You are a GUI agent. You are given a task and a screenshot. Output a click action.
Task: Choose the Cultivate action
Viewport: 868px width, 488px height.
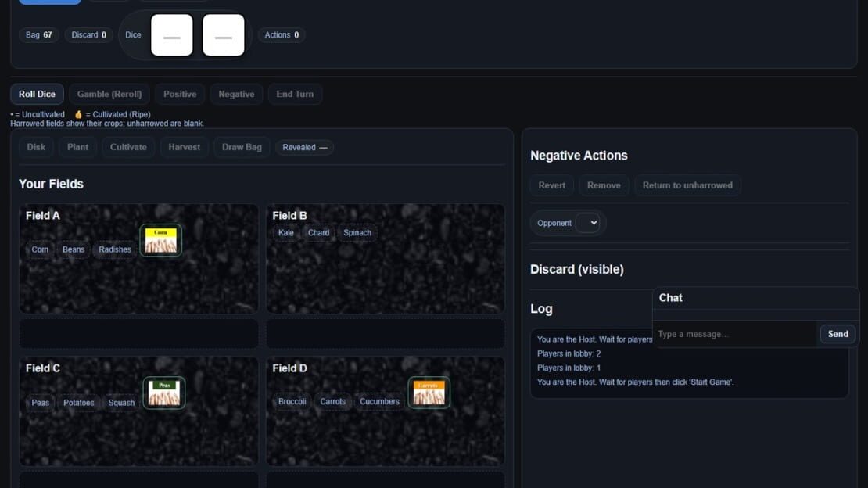coord(128,147)
